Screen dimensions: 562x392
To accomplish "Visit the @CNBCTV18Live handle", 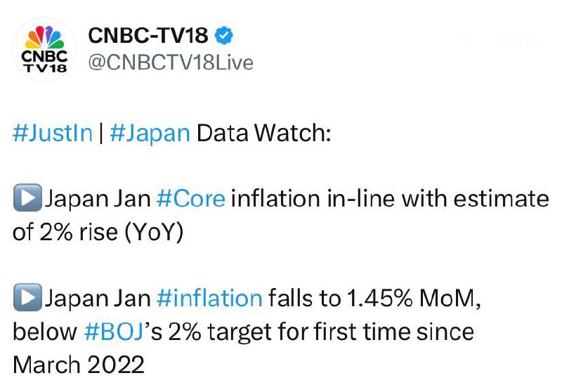I will (170, 62).
